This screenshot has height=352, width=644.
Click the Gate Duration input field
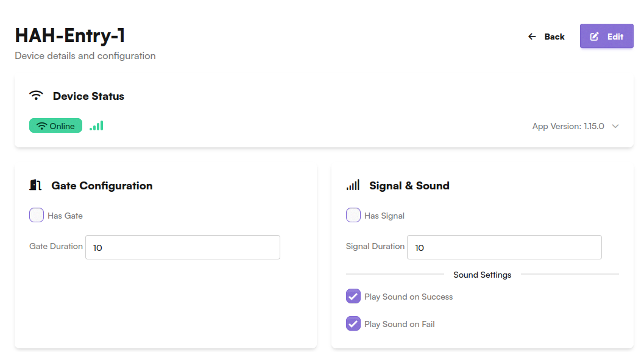183,248
